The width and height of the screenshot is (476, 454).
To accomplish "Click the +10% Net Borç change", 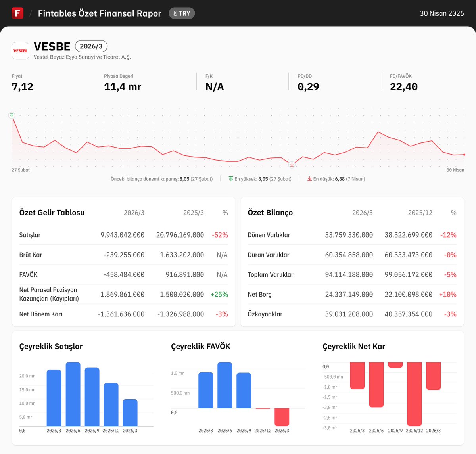I will [448, 294].
